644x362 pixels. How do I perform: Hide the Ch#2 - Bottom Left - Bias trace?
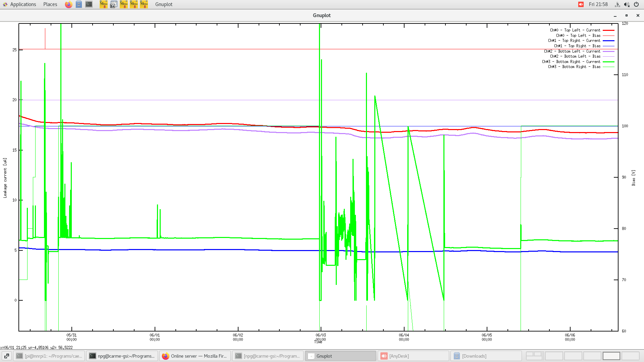(575, 56)
